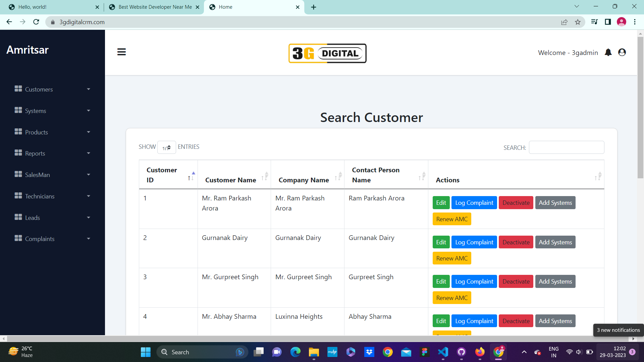Launch Microsoft Edge from the taskbar
Image resolution: width=644 pixels, height=362 pixels.
[x=296, y=352]
